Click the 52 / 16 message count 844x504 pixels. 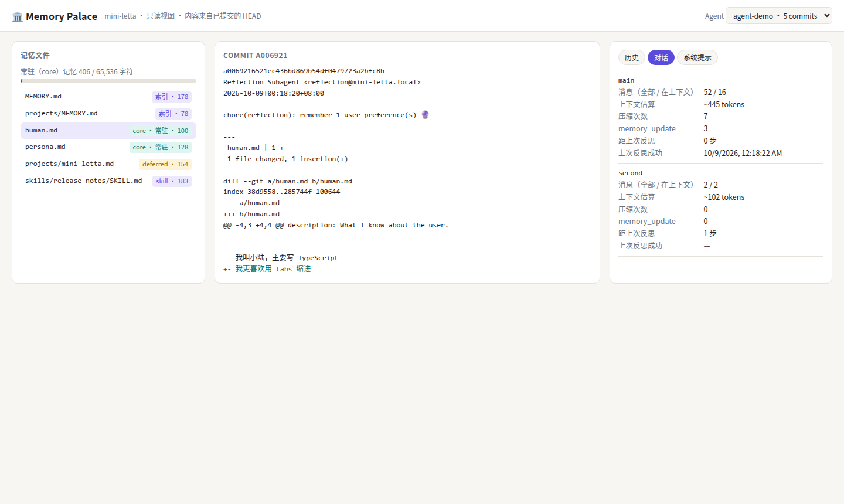click(714, 92)
